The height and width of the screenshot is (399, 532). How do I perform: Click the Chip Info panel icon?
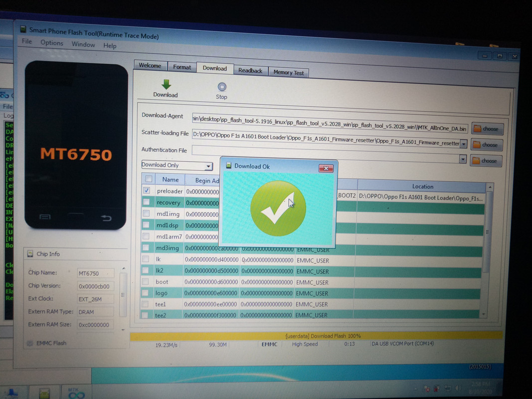(30, 253)
